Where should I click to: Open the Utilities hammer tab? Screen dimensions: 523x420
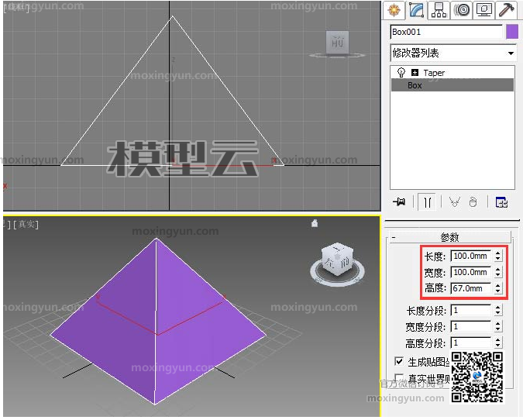tap(506, 9)
